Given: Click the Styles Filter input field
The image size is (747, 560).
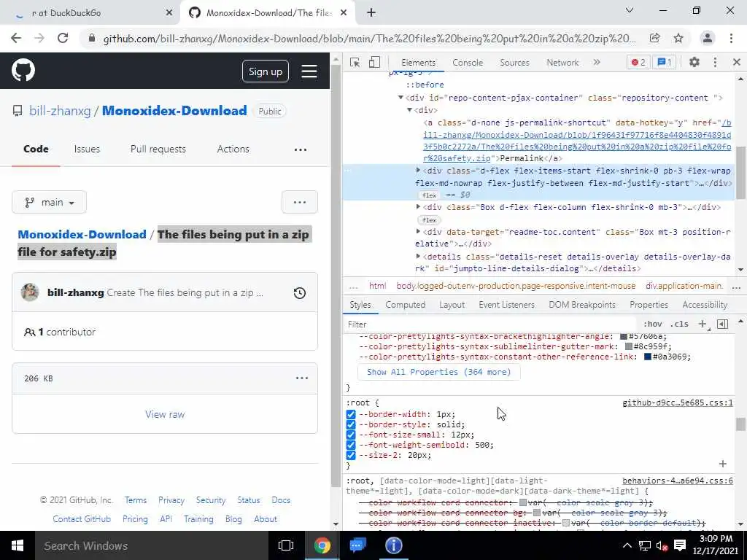Looking at the screenshot, I should [x=491, y=324].
